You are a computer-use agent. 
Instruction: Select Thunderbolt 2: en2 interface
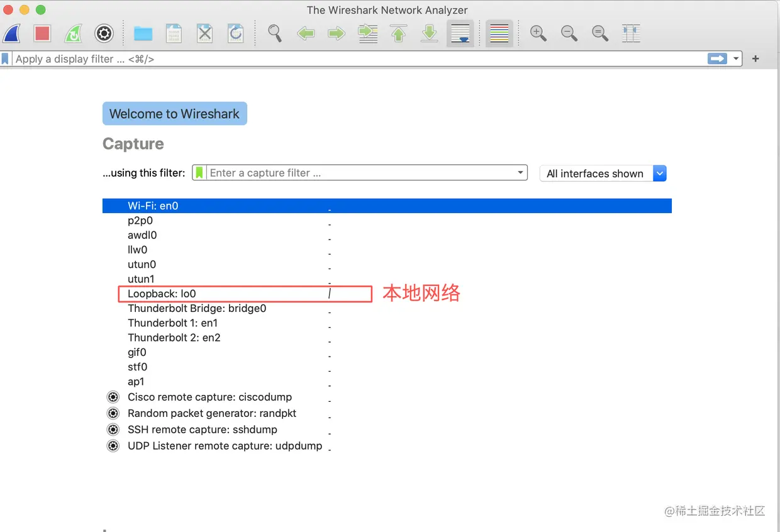(x=387, y=338)
